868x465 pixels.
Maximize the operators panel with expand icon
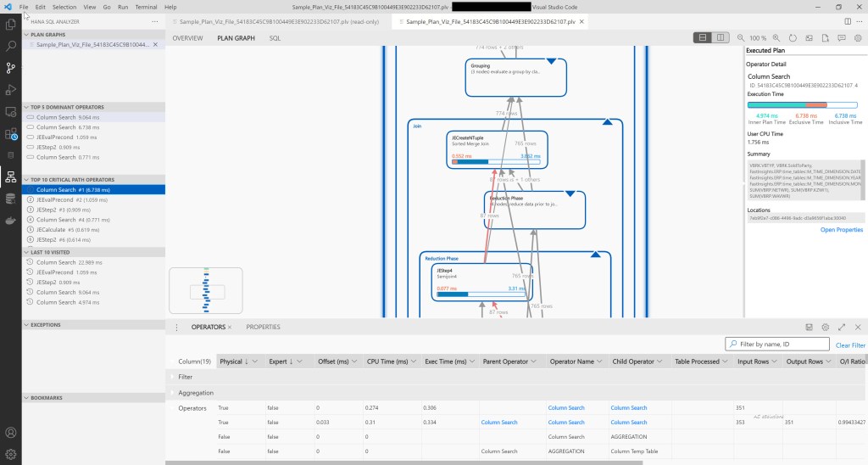click(x=842, y=327)
